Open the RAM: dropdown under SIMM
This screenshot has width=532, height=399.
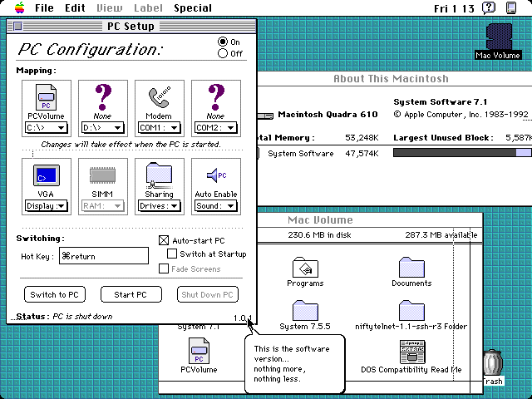pyautogui.click(x=102, y=206)
